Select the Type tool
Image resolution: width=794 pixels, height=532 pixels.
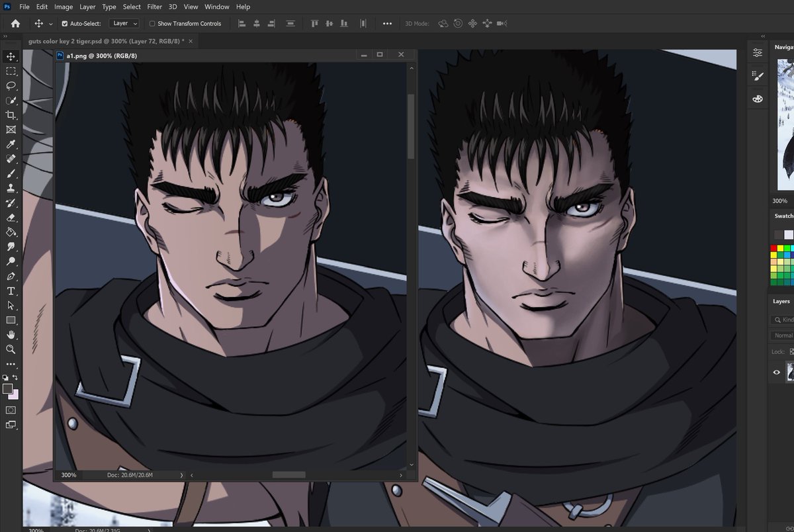[11, 291]
